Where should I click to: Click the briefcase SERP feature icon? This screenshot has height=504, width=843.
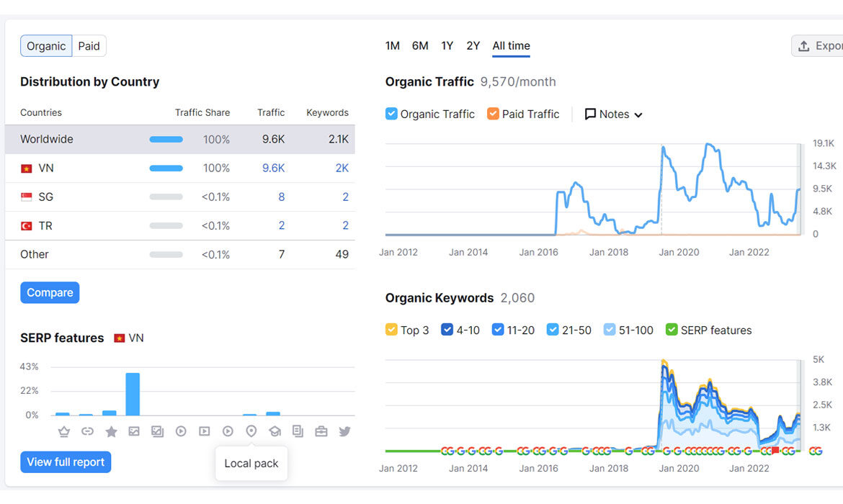[321, 431]
